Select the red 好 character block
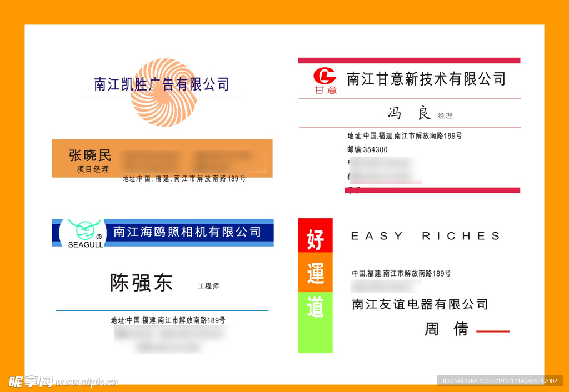This screenshot has height=392, width=569. pyautogui.click(x=315, y=235)
